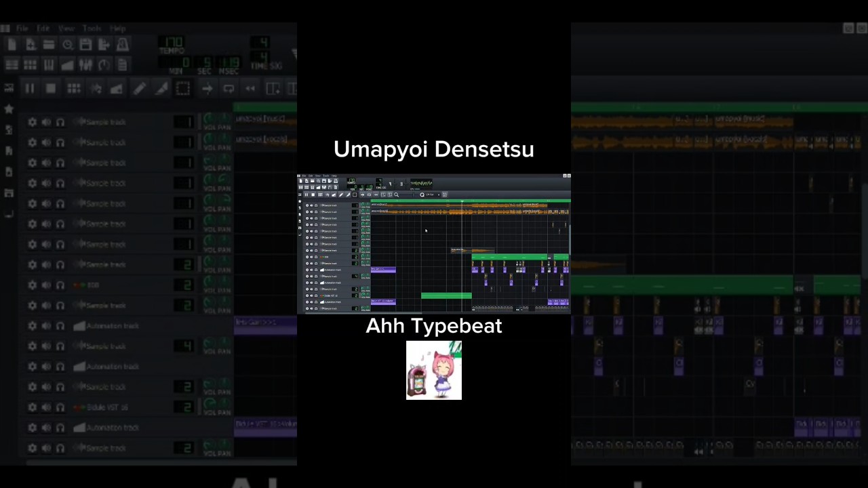
Task: Open gear menu of bottom sample track, enlarged view
Action: click(x=32, y=447)
